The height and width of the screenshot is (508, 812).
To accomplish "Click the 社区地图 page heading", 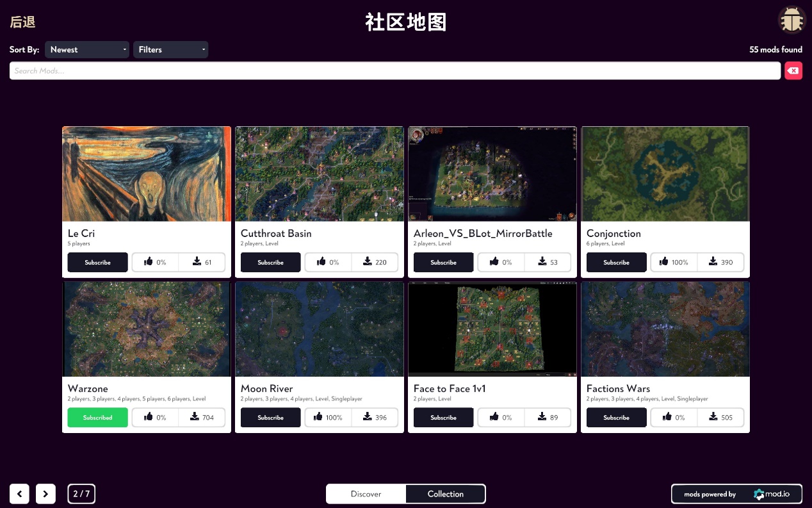I will [406, 22].
